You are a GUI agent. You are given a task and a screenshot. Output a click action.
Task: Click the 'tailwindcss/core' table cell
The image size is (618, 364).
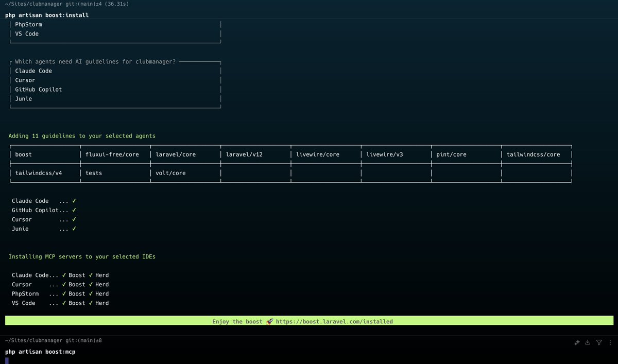(x=536, y=154)
